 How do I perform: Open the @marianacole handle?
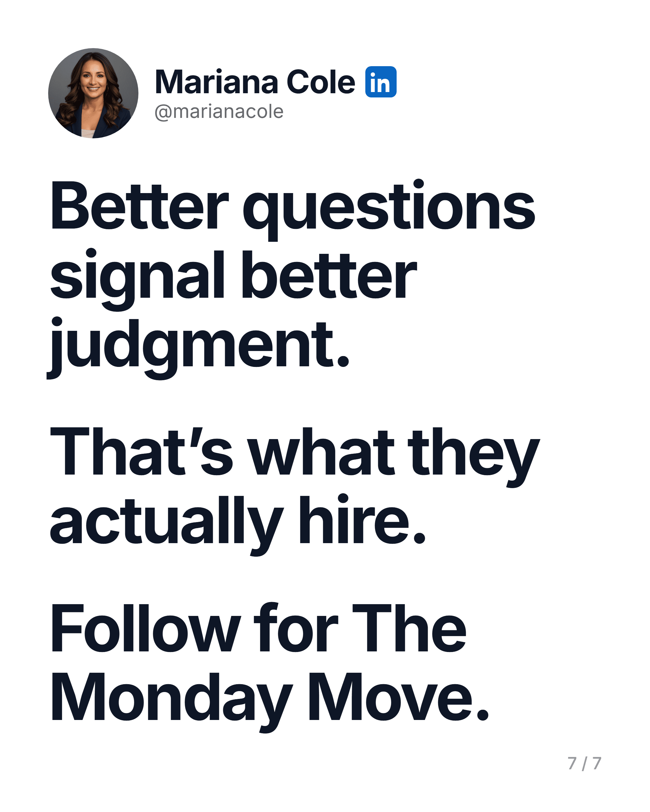coord(219,112)
